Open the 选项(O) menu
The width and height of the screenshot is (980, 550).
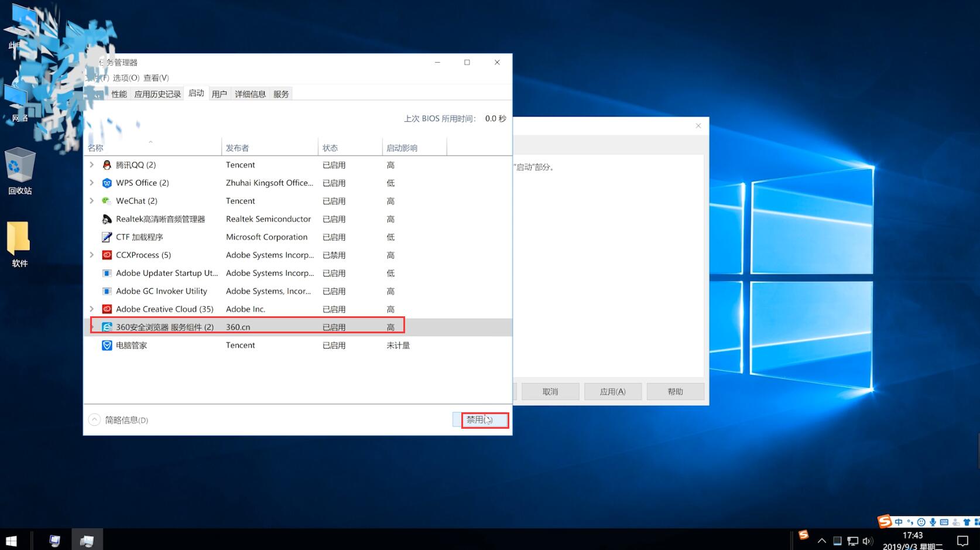click(x=126, y=78)
